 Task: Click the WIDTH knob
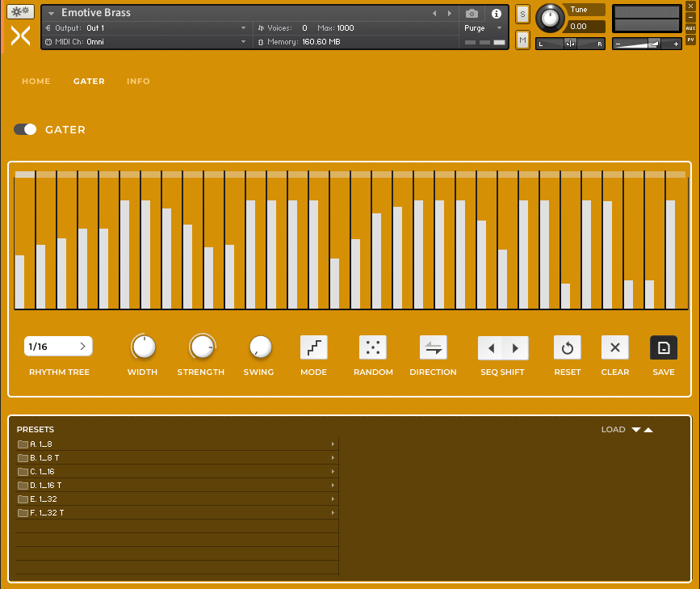pos(143,347)
